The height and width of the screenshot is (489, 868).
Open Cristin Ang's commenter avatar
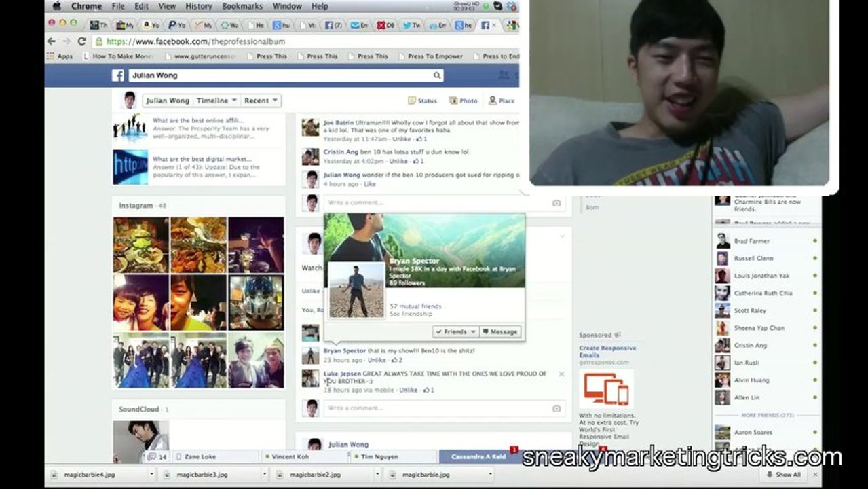(310, 157)
